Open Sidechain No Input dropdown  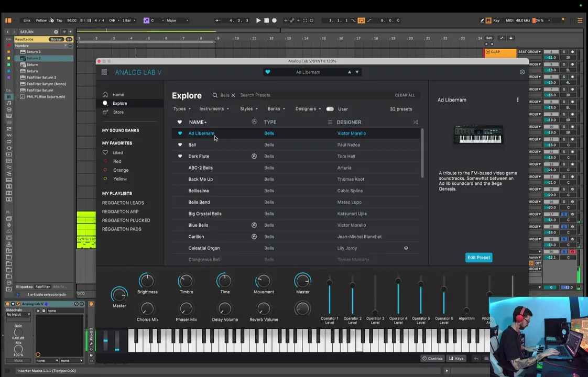pos(18,314)
